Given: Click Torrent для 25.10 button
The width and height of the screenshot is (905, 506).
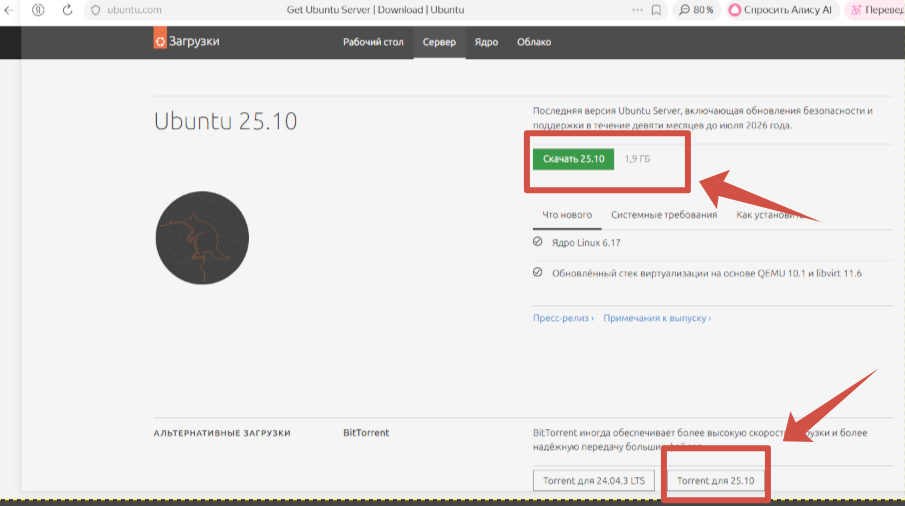Looking at the screenshot, I should tap(715, 481).
